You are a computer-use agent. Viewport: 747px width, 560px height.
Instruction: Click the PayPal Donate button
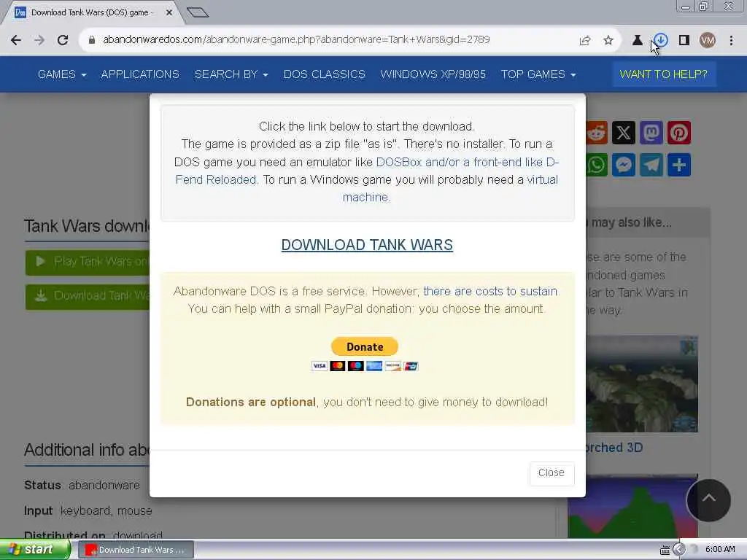click(365, 346)
